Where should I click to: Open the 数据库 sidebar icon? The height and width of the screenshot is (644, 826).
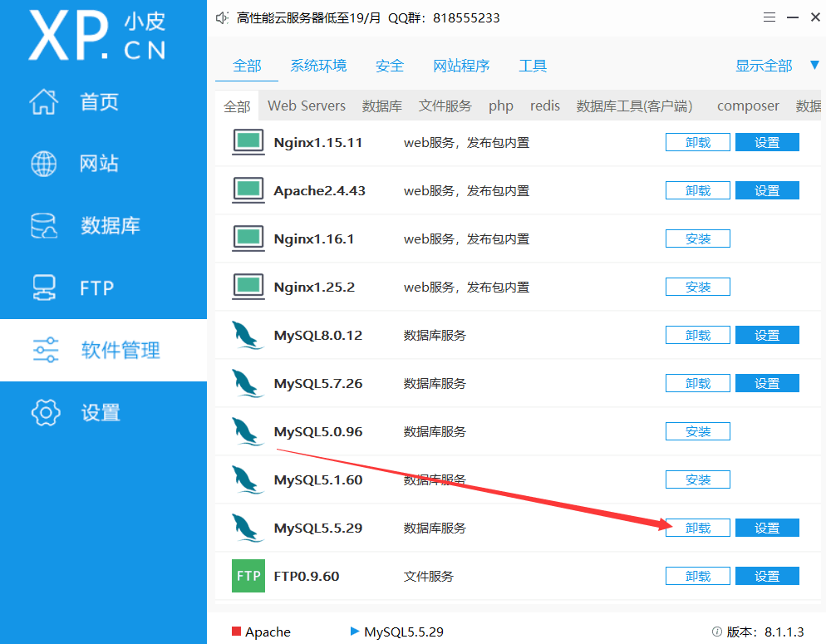44,225
